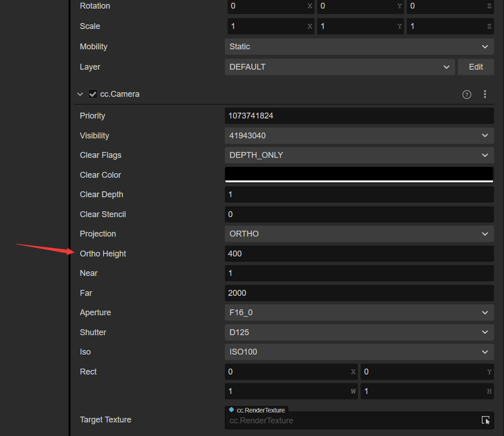Click the Rotation Z input field
Screen dimensions: 504x436
[450, 6]
